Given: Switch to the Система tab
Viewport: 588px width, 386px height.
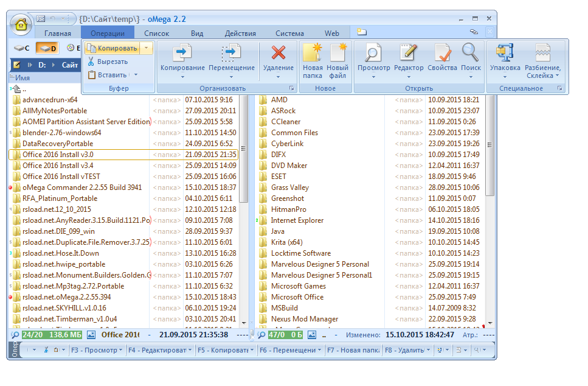Looking at the screenshot, I should 289,33.
